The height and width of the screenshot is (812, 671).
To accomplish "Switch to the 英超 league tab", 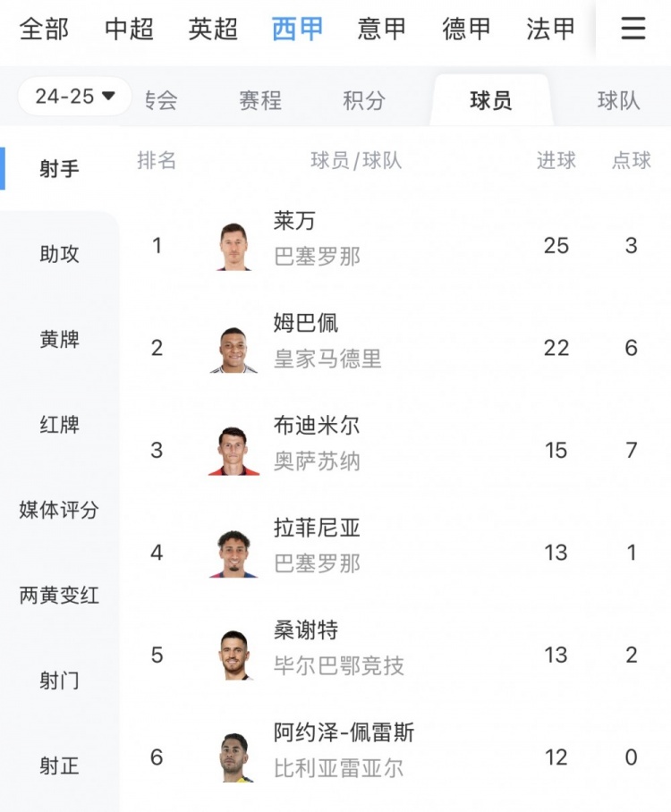I will 213,30.
